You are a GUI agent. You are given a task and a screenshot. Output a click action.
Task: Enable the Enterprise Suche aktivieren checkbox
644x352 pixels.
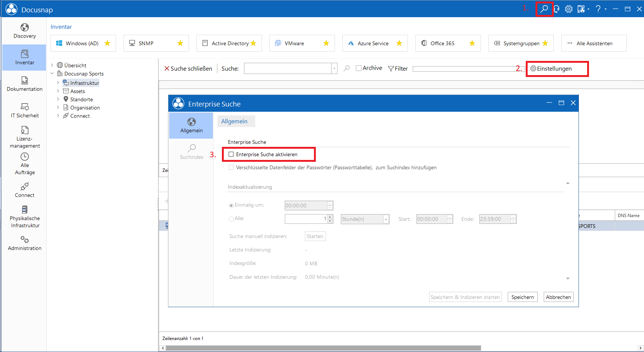(231, 154)
